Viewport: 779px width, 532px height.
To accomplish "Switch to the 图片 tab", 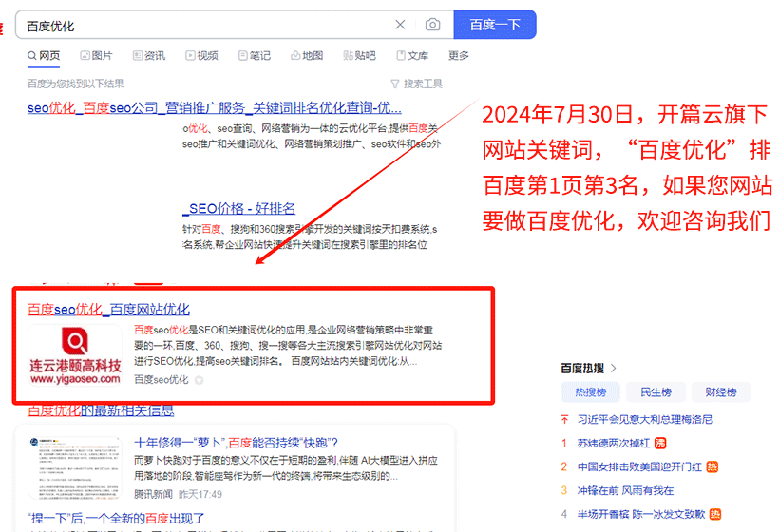I will pyautogui.click(x=96, y=56).
